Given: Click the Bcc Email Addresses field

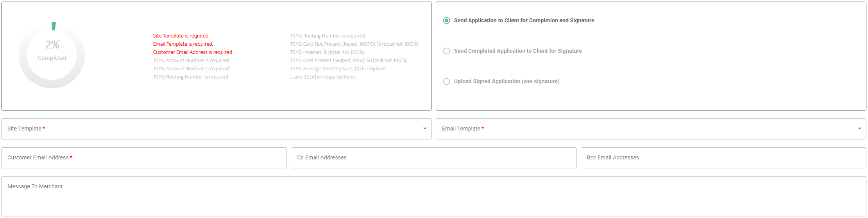Looking at the screenshot, I should pyautogui.click(x=723, y=158).
